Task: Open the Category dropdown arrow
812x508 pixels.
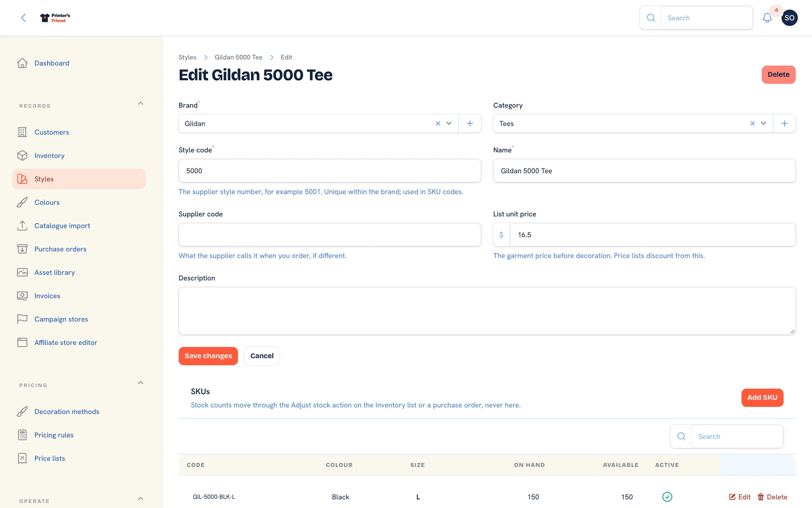Action: [x=764, y=124]
